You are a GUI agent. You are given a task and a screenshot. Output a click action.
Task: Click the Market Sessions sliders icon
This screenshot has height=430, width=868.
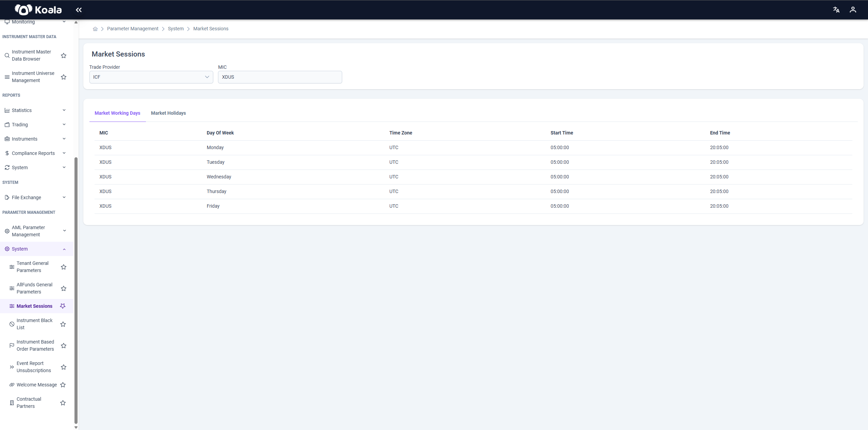click(12, 306)
